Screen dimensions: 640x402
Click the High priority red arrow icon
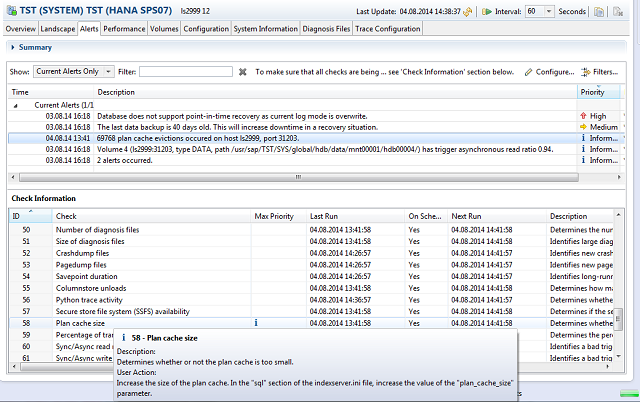coord(583,116)
